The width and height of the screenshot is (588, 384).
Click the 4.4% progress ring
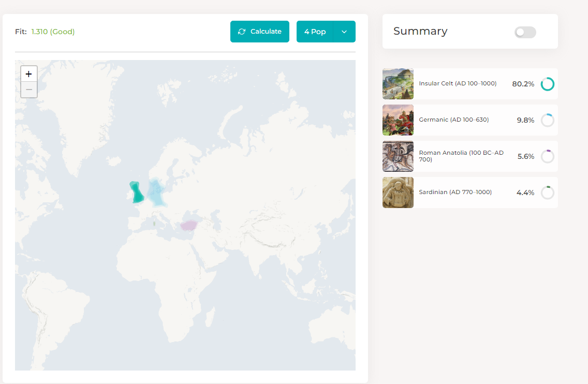pos(548,193)
